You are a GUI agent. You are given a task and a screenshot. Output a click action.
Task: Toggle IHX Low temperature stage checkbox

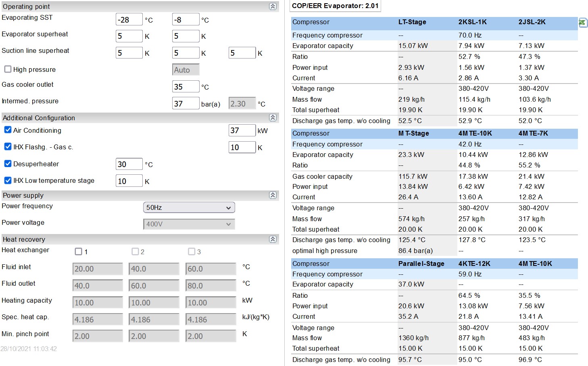(x=8, y=180)
